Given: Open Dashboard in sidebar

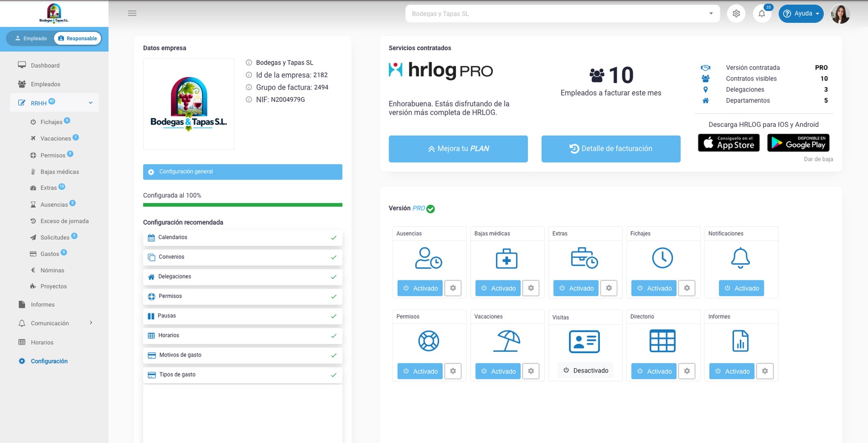Looking at the screenshot, I should click(x=45, y=66).
